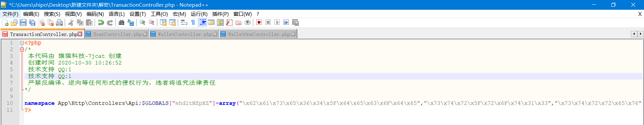644x125 pixels.
Task: Toggle synchronized vertical scrolling
Action: pos(163,23)
